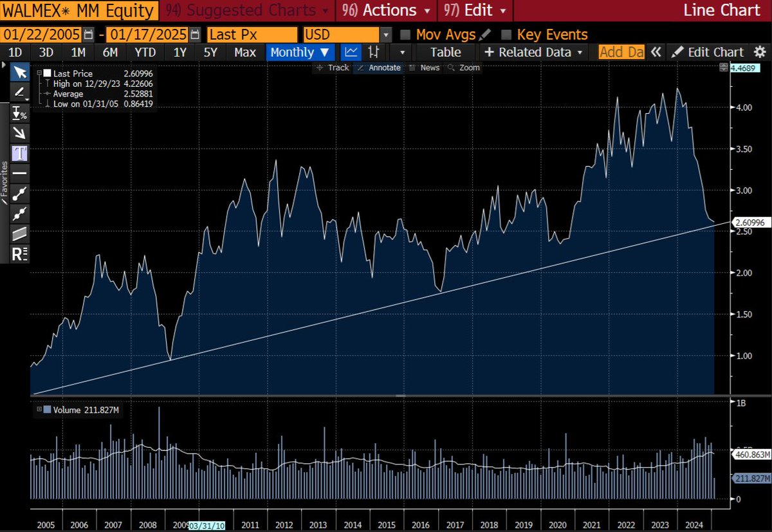Switch to line chart type icon

(351, 52)
